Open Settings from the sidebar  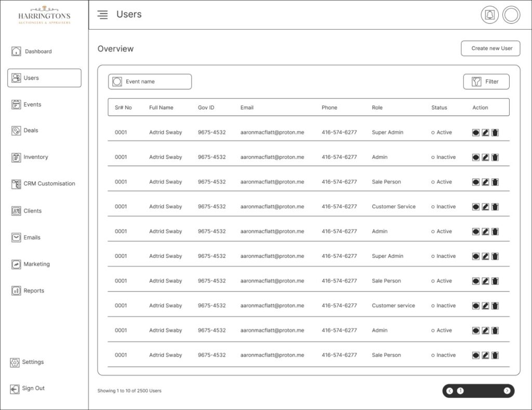point(33,362)
